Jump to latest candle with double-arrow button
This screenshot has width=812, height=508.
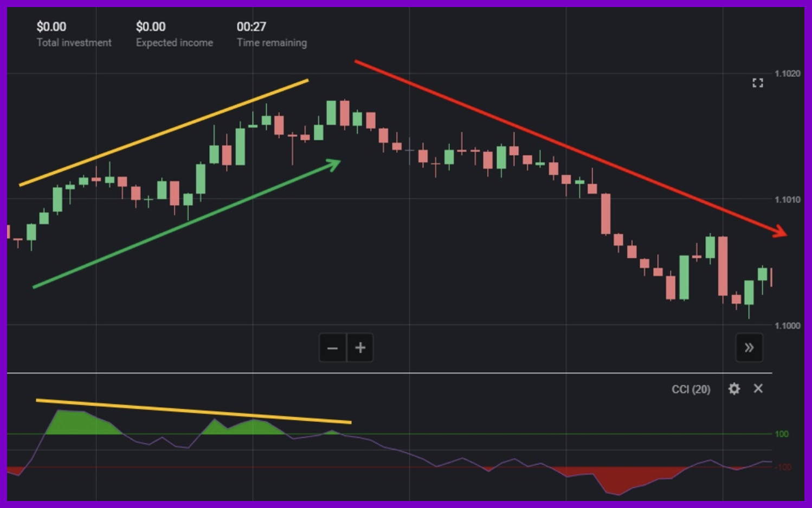(749, 348)
